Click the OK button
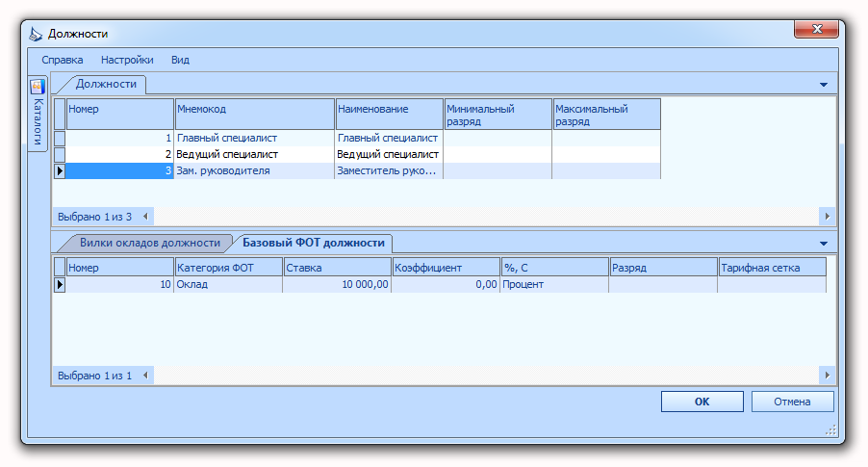 (x=702, y=402)
